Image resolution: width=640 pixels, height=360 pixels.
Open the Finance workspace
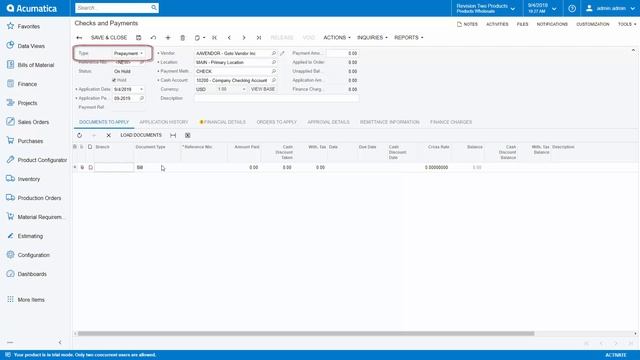pos(27,84)
